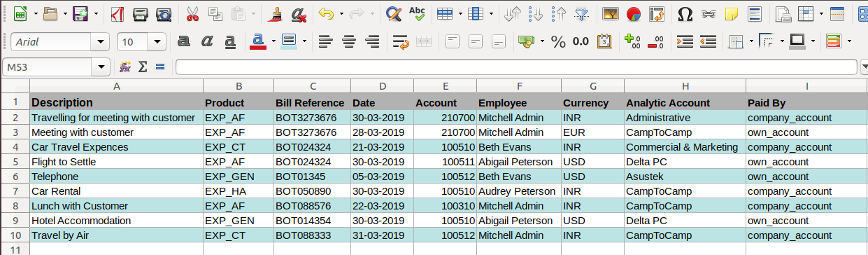
Task: Click the Open file folder icon
Action: [50, 13]
